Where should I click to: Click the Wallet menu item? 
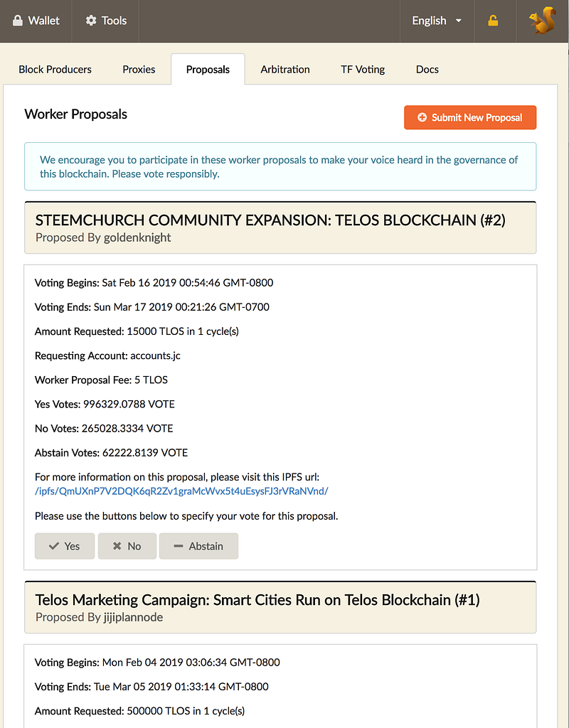[36, 21]
